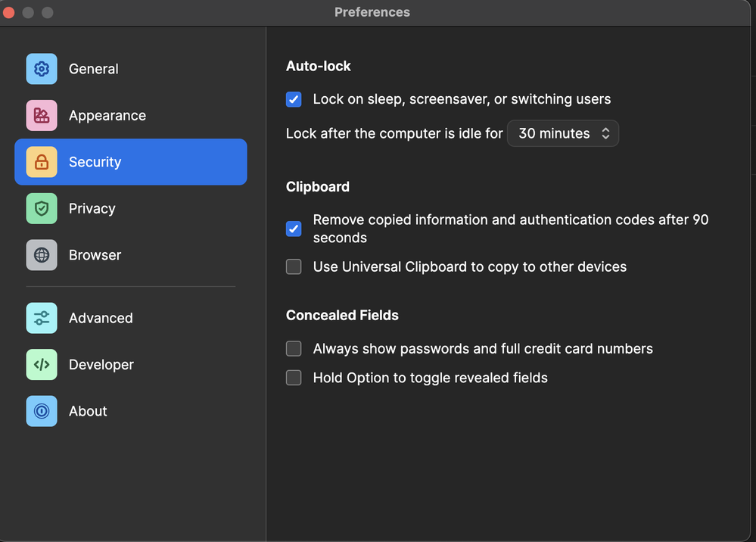
Task: Click the Security padlock icon
Action: (42, 162)
